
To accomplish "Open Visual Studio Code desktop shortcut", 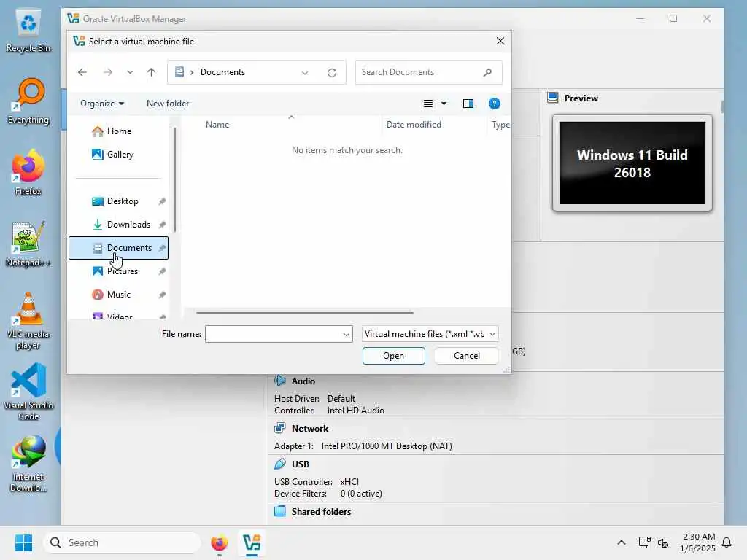I will point(28,392).
